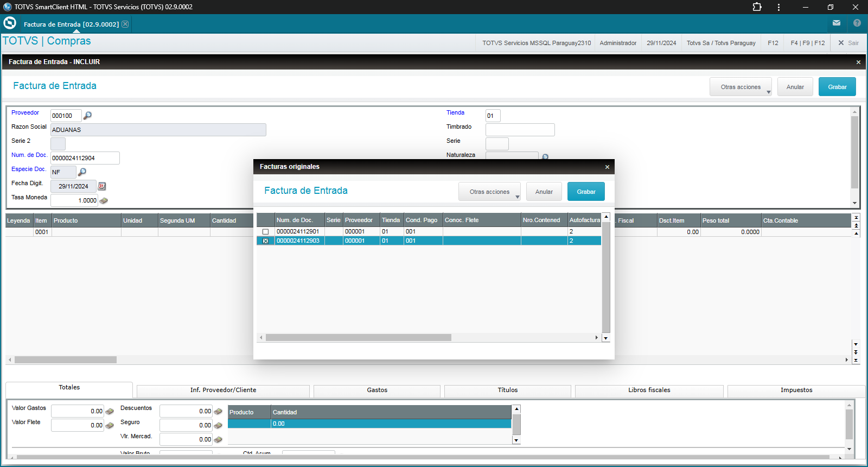Click the horizontal scrollbar of the items grid
The height and width of the screenshot is (467, 868).
[66, 360]
